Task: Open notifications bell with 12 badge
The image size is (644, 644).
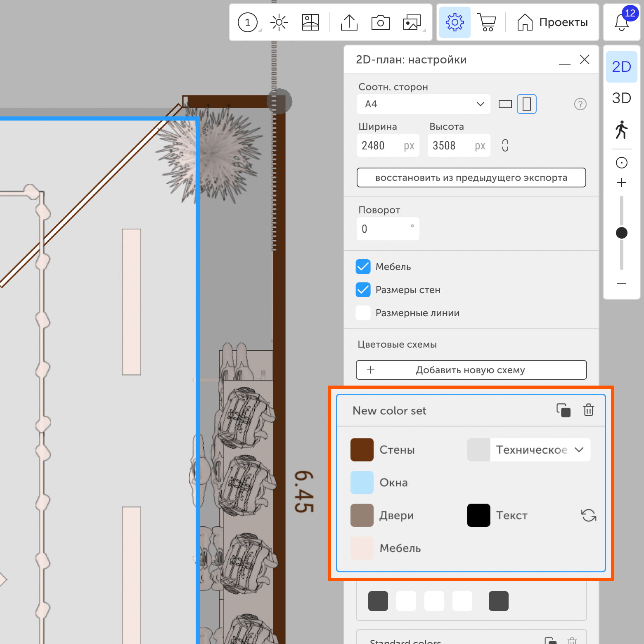Action: [x=622, y=22]
